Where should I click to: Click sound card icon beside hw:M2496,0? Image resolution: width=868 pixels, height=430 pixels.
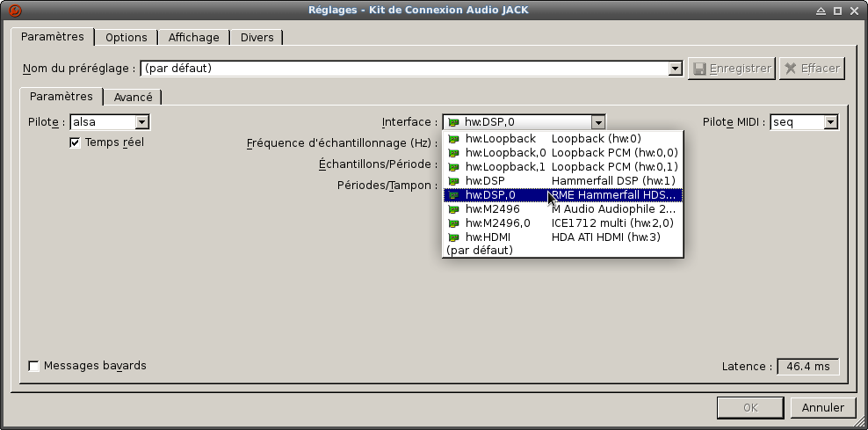pos(454,223)
